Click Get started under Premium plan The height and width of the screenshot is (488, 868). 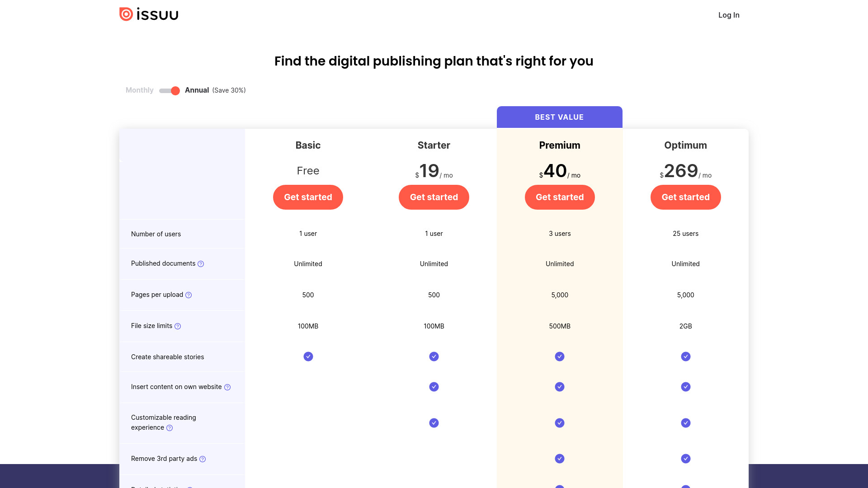(x=560, y=197)
